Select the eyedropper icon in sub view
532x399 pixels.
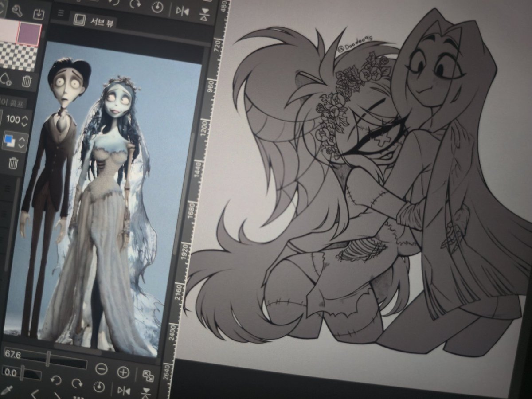click(x=6, y=391)
